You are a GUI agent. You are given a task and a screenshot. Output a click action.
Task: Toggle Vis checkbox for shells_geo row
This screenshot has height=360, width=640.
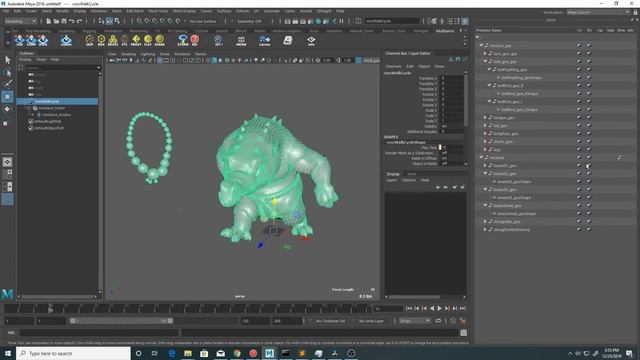[579, 142]
